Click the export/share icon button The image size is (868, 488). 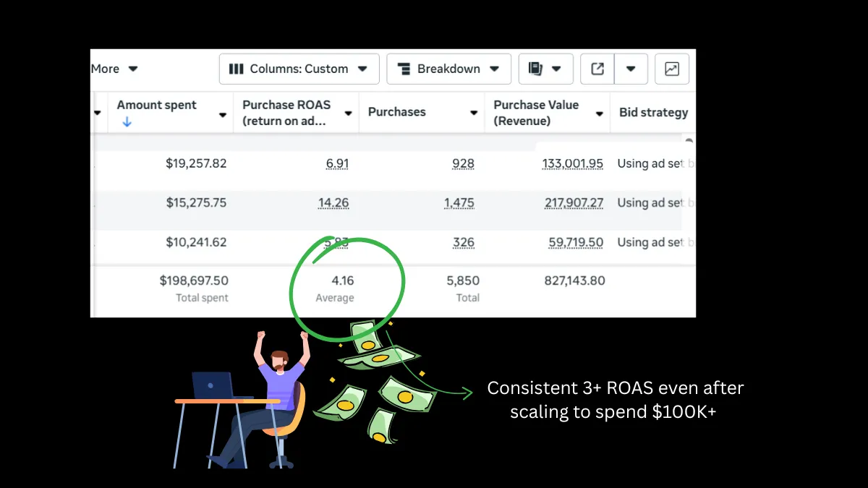pyautogui.click(x=597, y=69)
